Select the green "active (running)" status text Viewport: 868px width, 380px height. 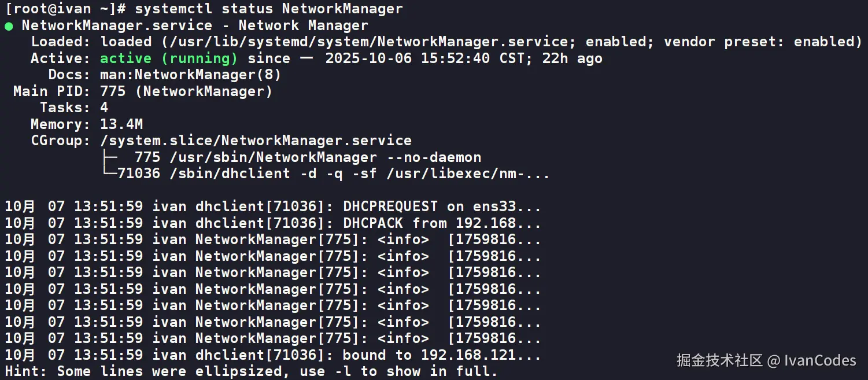tap(168, 58)
